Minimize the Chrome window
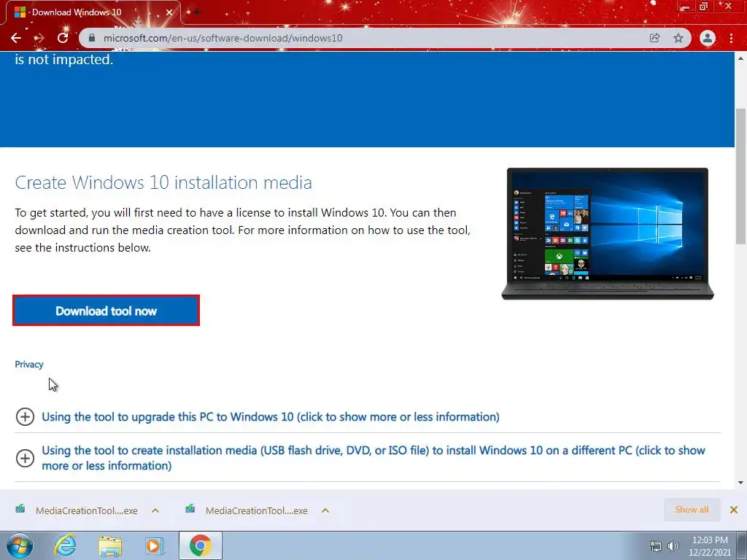 685,7
